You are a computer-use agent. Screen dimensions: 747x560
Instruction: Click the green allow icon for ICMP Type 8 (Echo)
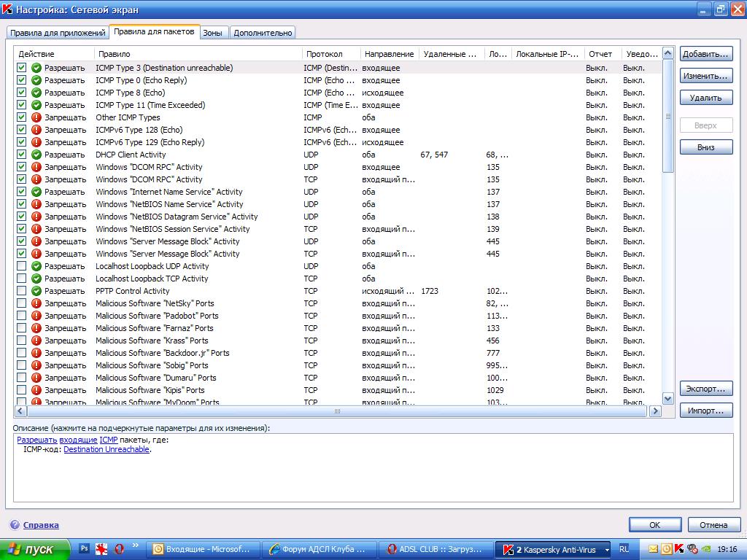click(36, 93)
